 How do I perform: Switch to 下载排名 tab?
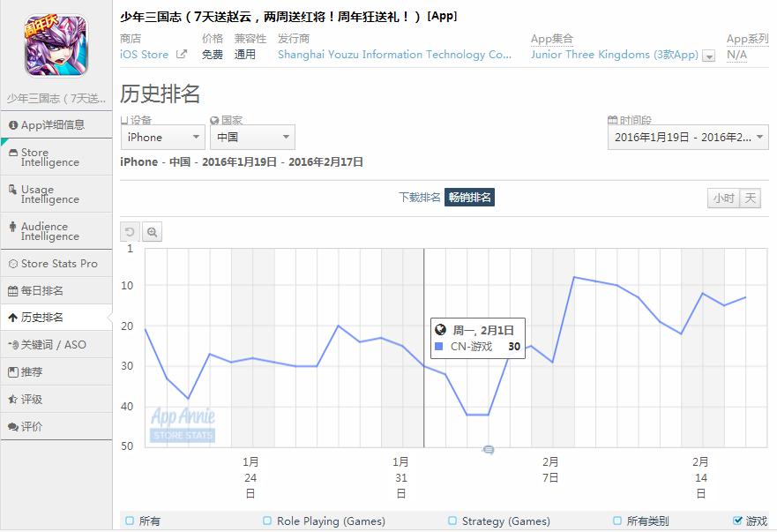[419, 198]
